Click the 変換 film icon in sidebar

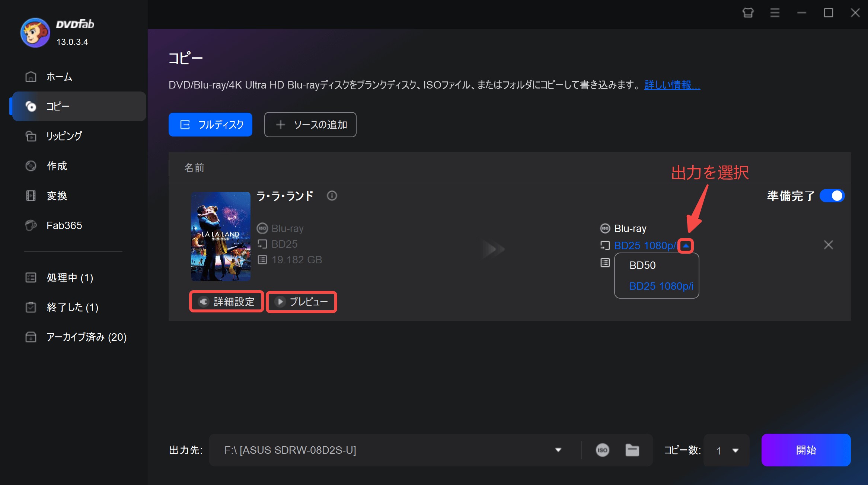point(31,196)
